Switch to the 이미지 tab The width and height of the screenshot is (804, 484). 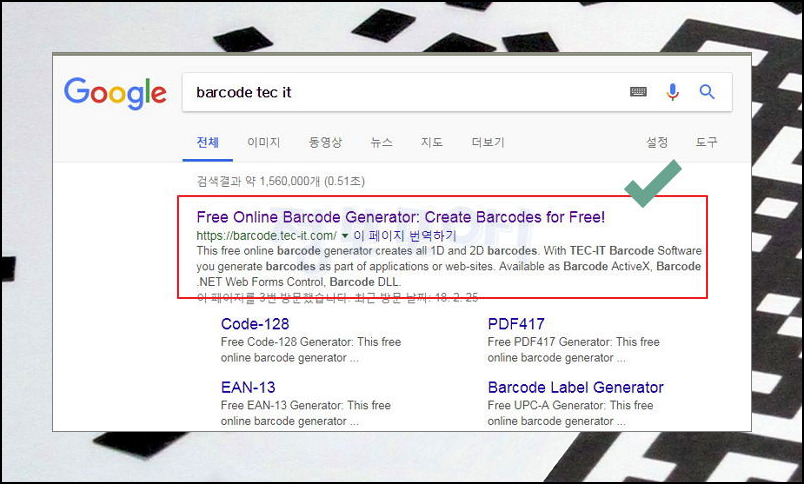[x=264, y=142]
